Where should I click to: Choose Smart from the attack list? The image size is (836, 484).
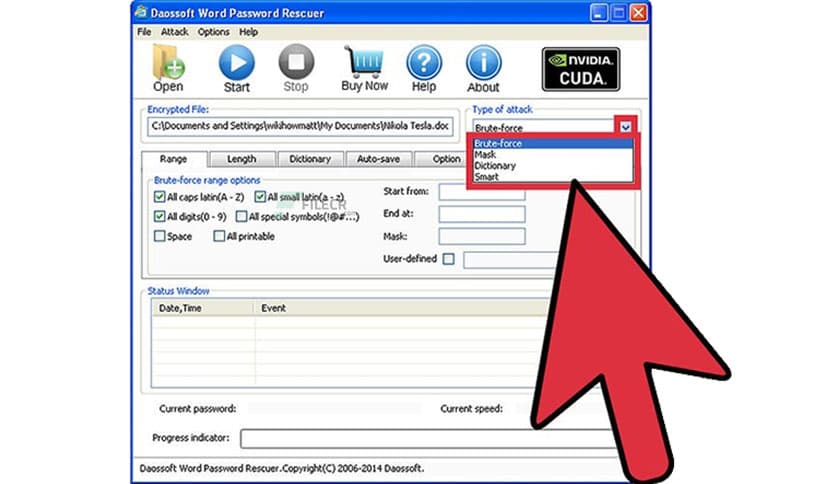click(x=552, y=177)
